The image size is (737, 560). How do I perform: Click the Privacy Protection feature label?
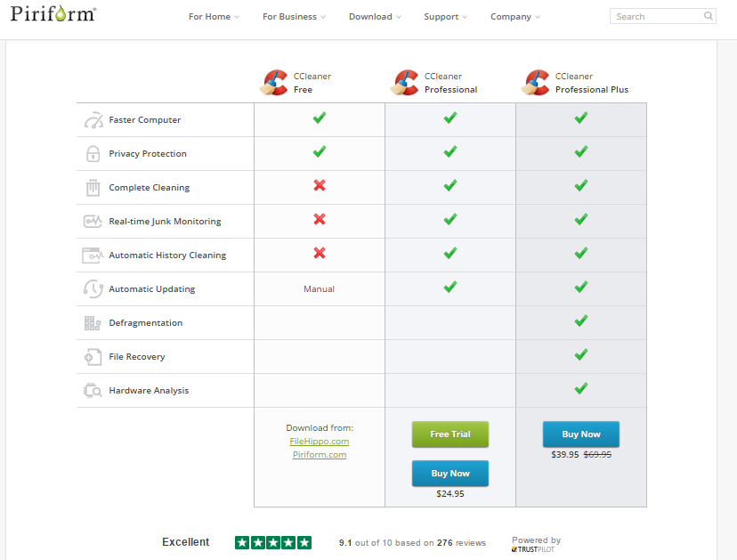tap(148, 154)
